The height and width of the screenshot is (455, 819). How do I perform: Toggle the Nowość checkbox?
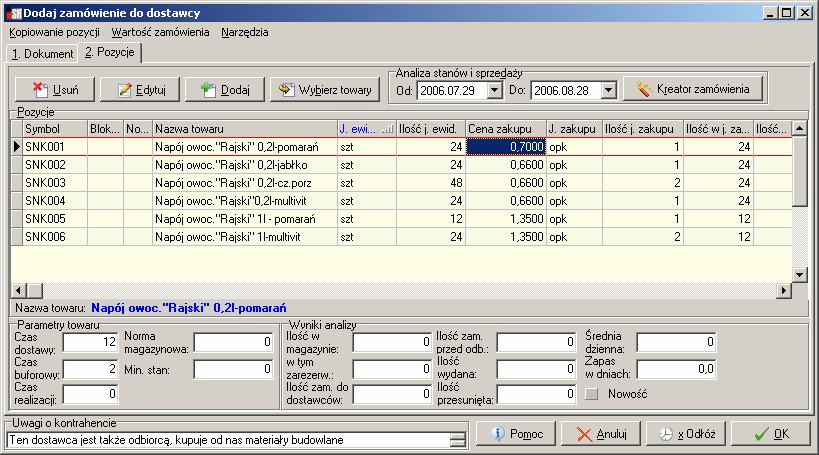[591, 394]
